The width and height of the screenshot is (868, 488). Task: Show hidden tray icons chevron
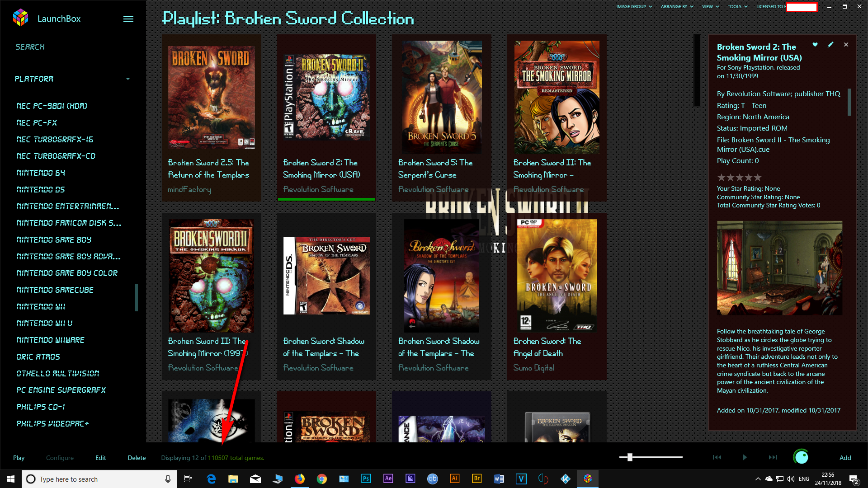pos(758,479)
